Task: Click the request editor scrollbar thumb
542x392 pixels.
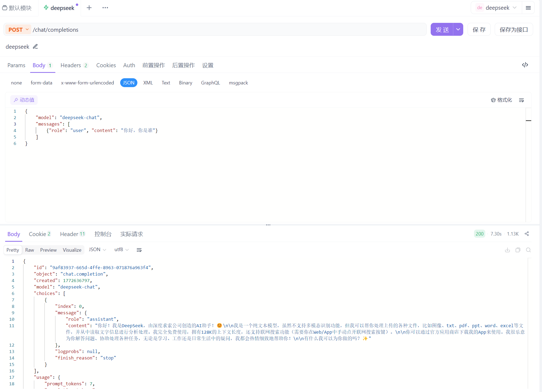Action: click(x=528, y=120)
